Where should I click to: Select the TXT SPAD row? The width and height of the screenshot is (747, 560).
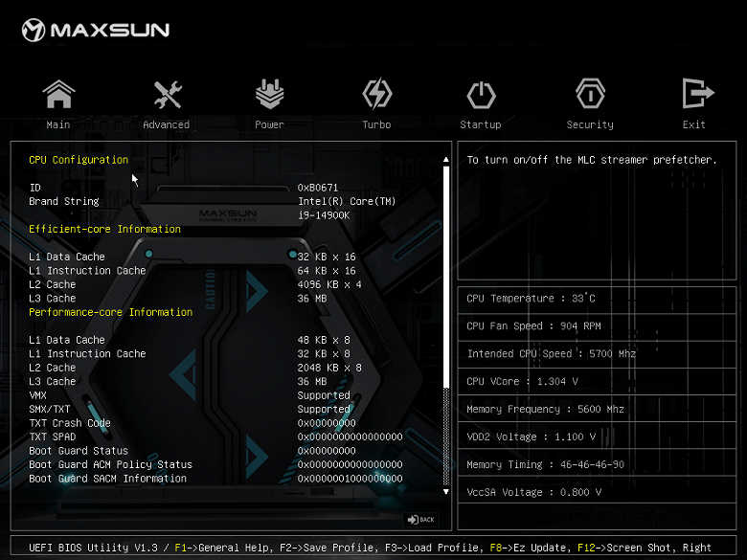tap(215, 437)
